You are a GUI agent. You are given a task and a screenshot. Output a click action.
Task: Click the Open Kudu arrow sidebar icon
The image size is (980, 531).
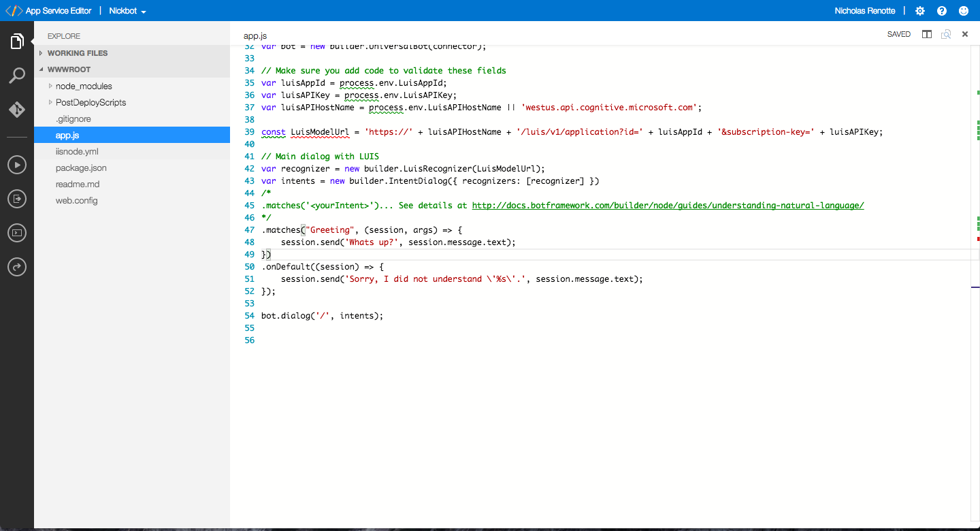17,268
